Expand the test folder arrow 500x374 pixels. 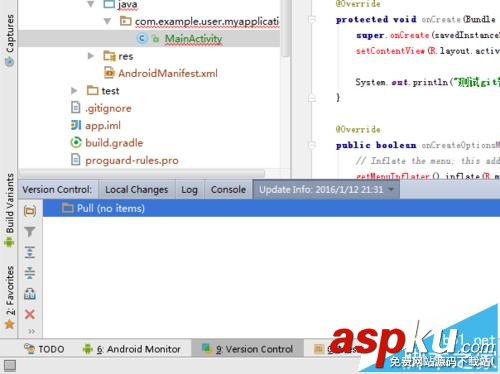pos(74,90)
